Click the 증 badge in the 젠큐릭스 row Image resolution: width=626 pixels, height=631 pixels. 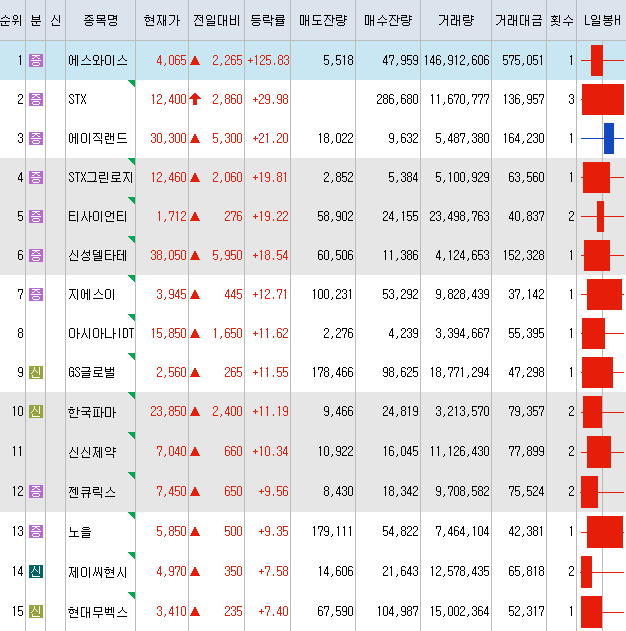tap(36, 491)
